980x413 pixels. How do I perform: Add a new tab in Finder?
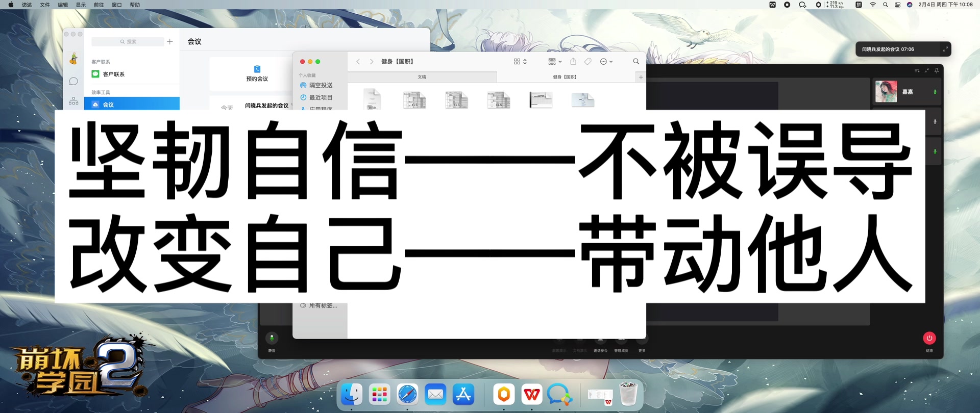click(x=641, y=77)
